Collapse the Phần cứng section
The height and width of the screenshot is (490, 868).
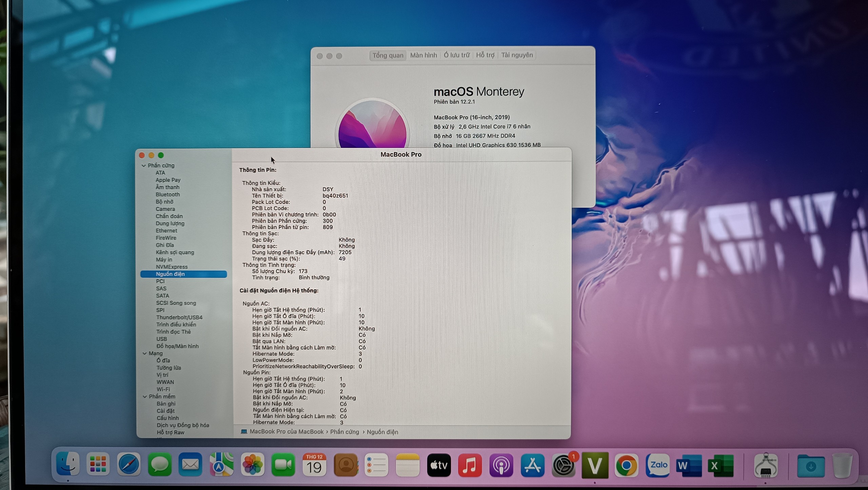(x=144, y=166)
